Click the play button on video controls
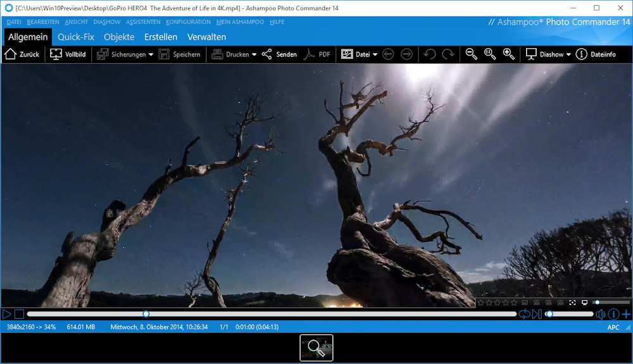The height and width of the screenshot is (364, 633). [7, 314]
